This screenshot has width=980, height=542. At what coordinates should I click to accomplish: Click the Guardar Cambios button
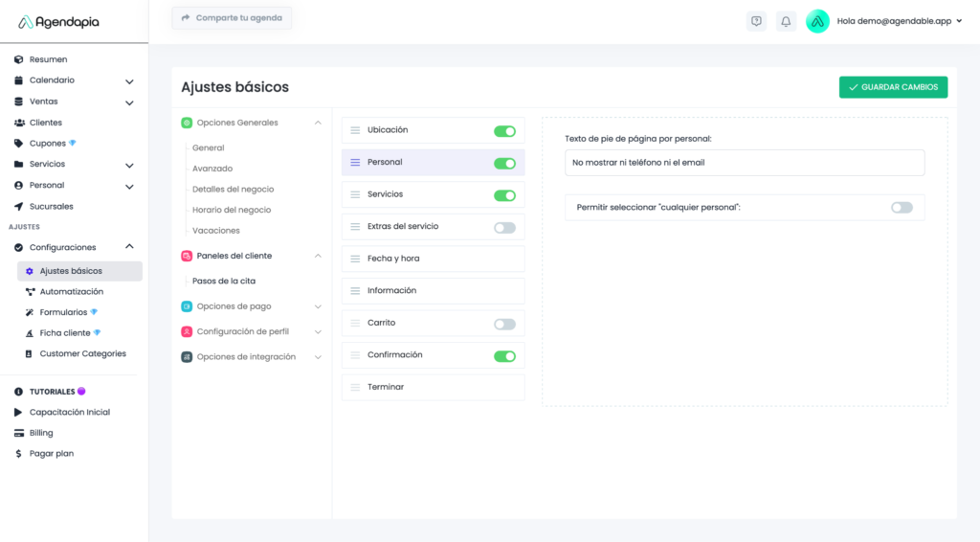pyautogui.click(x=893, y=87)
